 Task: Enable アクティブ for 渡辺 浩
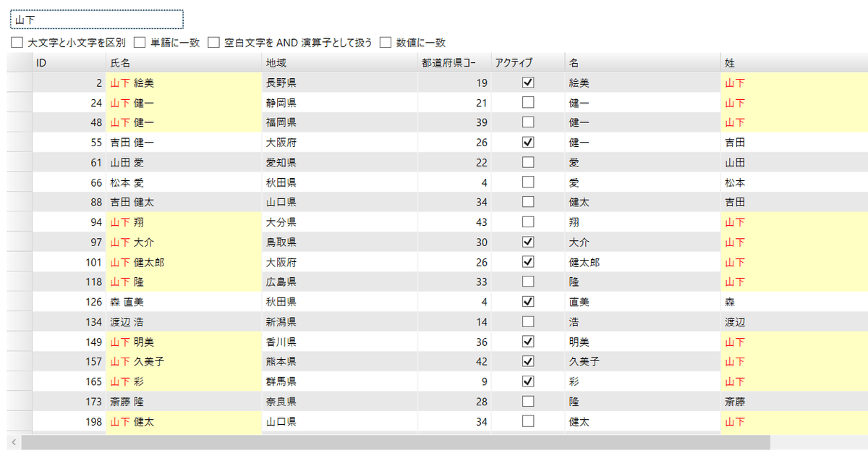click(528, 321)
